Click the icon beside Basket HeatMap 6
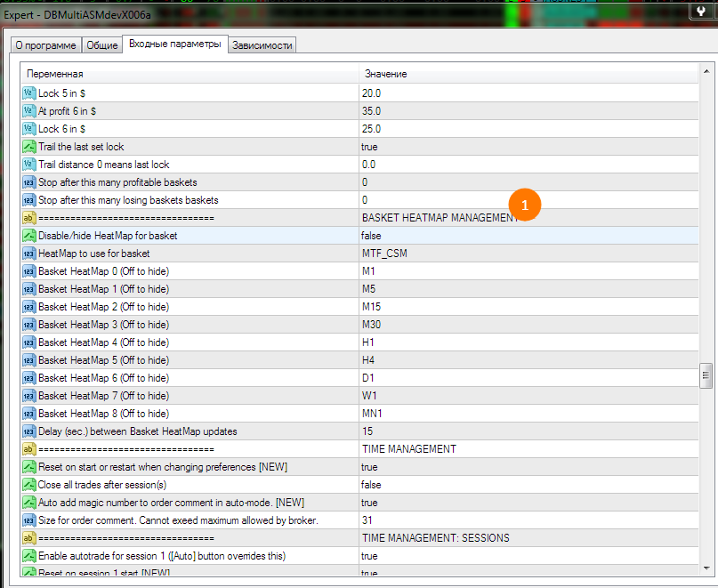 [x=28, y=378]
